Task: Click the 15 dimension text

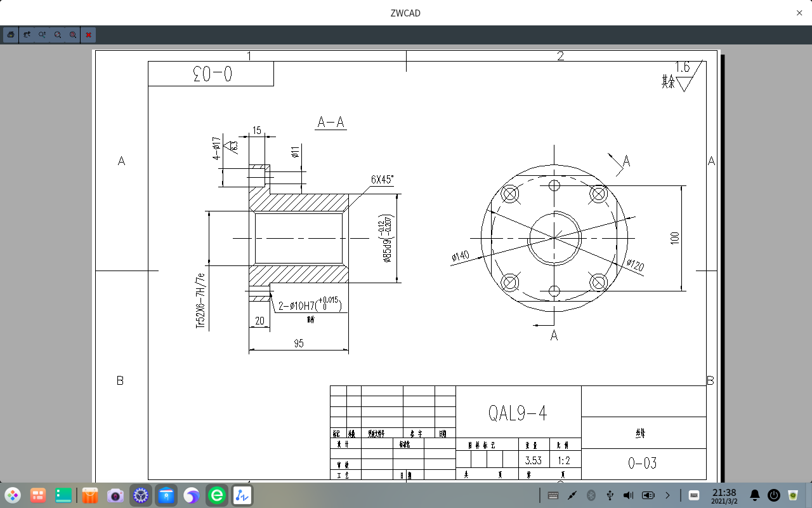Action: coord(257,131)
